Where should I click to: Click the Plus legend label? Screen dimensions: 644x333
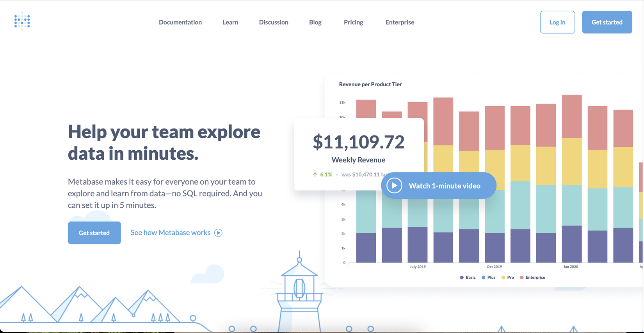tap(491, 278)
